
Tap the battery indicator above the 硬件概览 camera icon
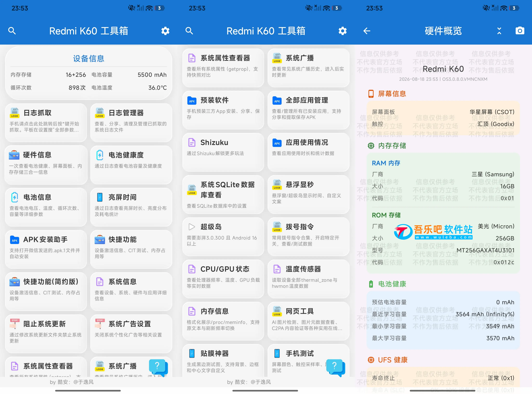[514, 8]
